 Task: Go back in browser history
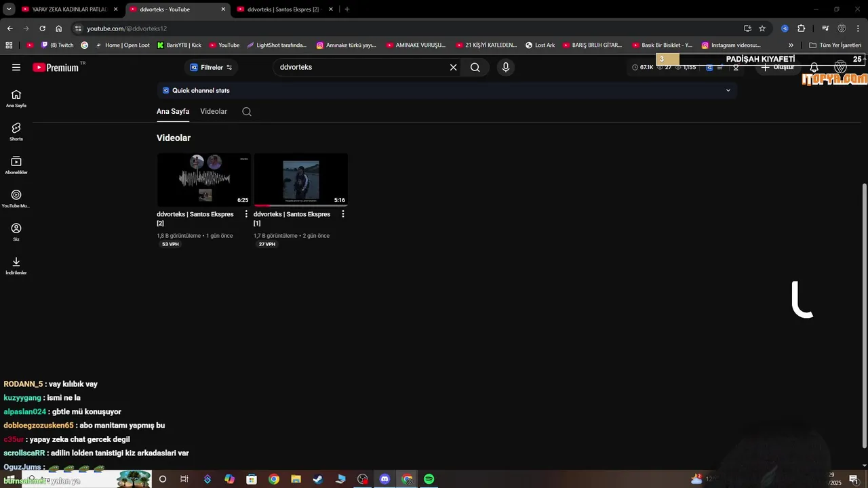click(x=9, y=28)
